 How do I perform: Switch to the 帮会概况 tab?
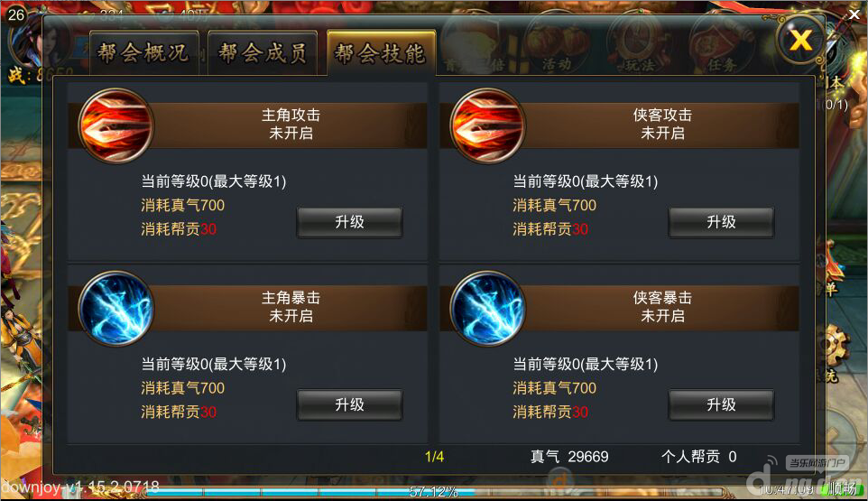coord(144,53)
